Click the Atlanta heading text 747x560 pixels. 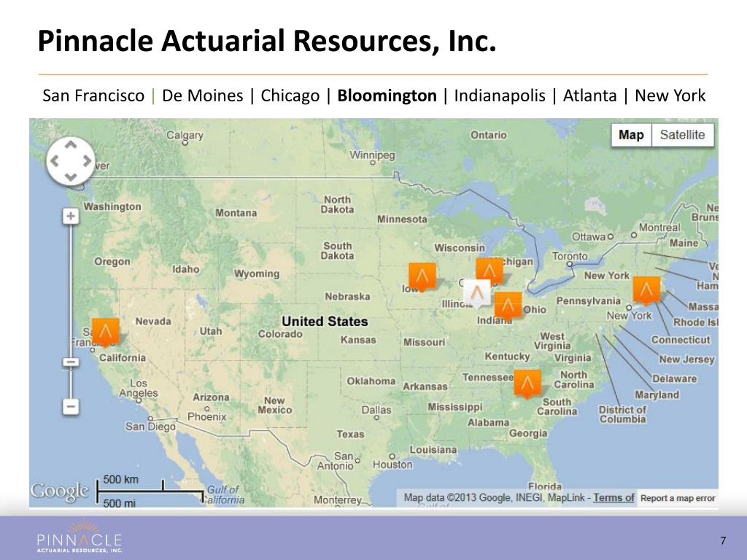point(589,96)
